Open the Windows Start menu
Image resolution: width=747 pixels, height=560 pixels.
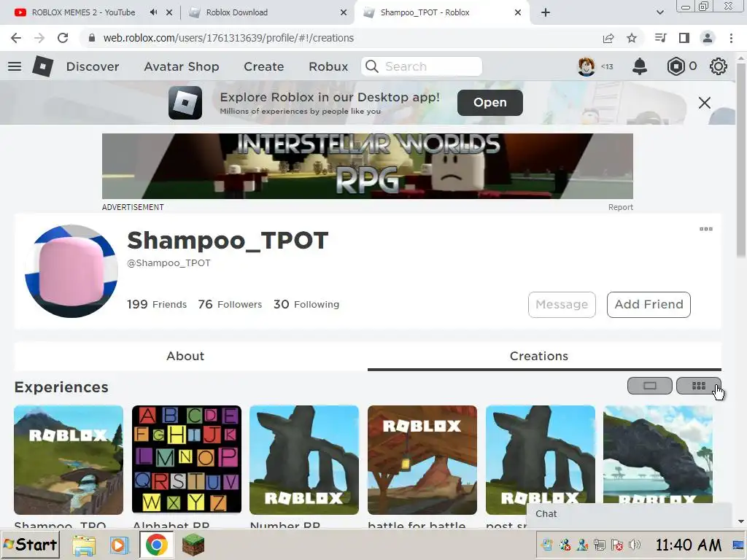[x=31, y=544]
